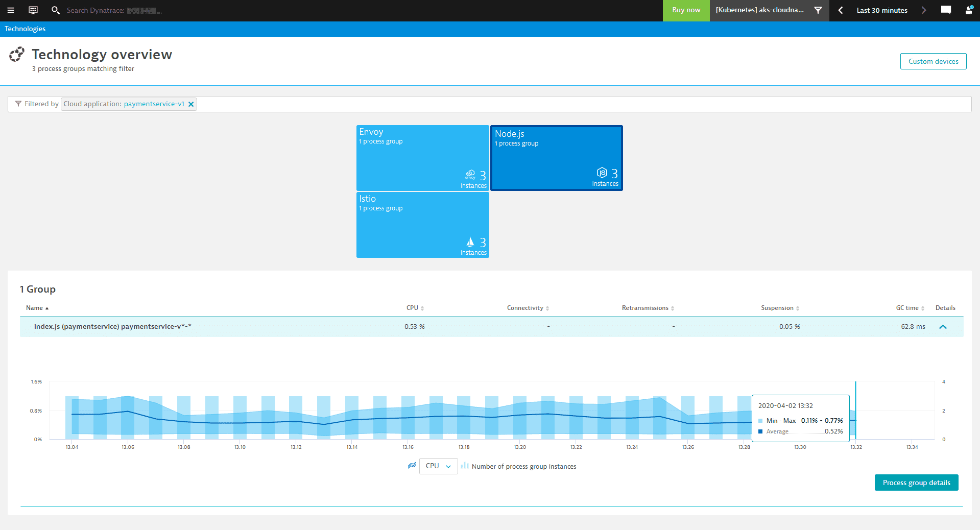Click Number of process group instances label

point(524,466)
